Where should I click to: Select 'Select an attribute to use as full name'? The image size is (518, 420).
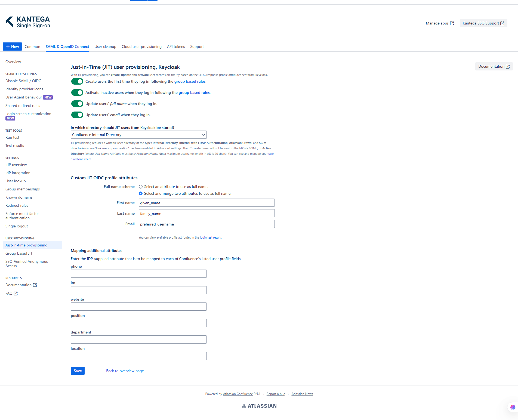(x=141, y=187)
